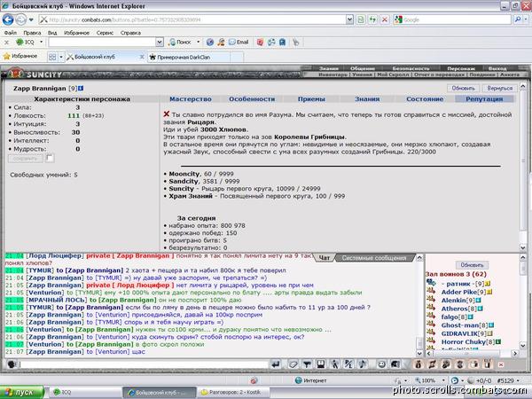Toggle the checkbox beside the сохранить button

50,158
